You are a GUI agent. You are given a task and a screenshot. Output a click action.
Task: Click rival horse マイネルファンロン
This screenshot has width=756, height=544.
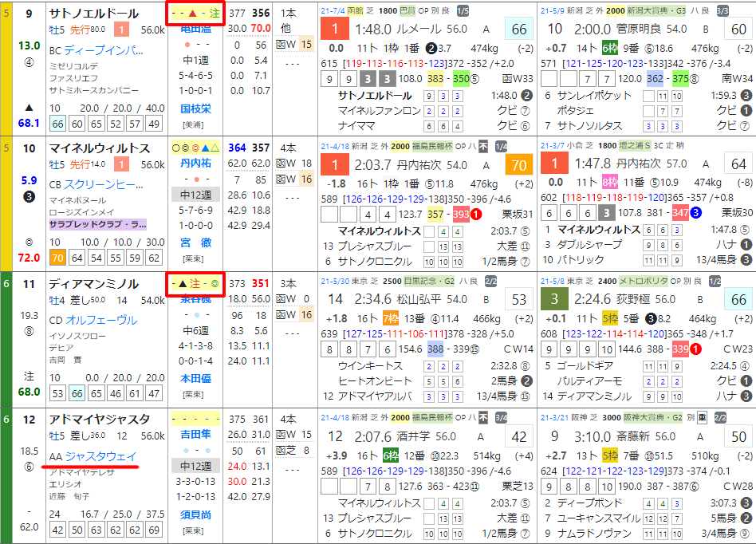click(380, 110)
